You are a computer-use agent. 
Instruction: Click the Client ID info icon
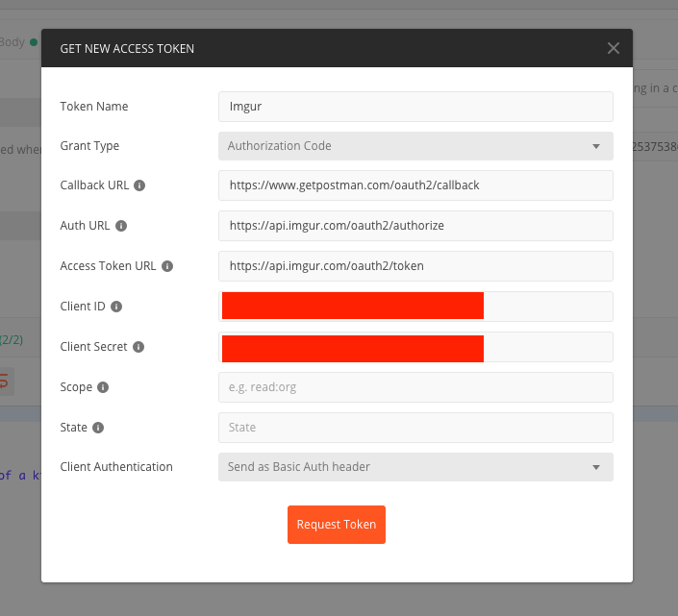pos(116,307)
